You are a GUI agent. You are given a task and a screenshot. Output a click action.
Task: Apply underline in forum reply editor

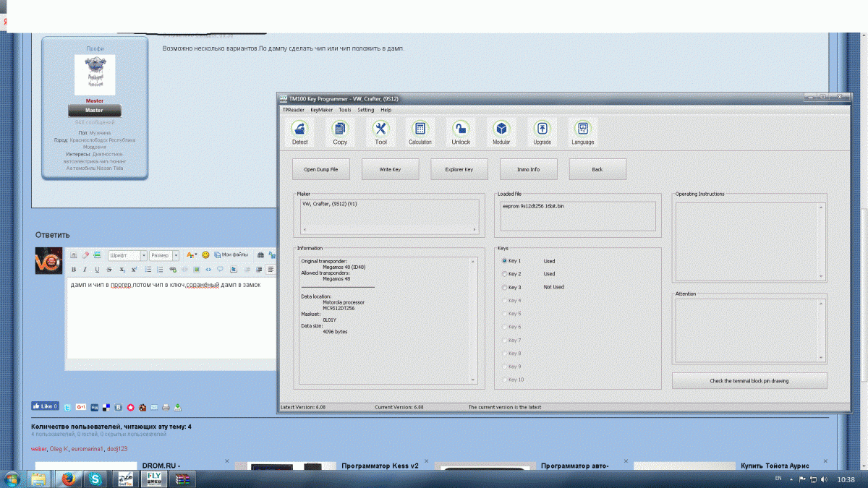97,269
